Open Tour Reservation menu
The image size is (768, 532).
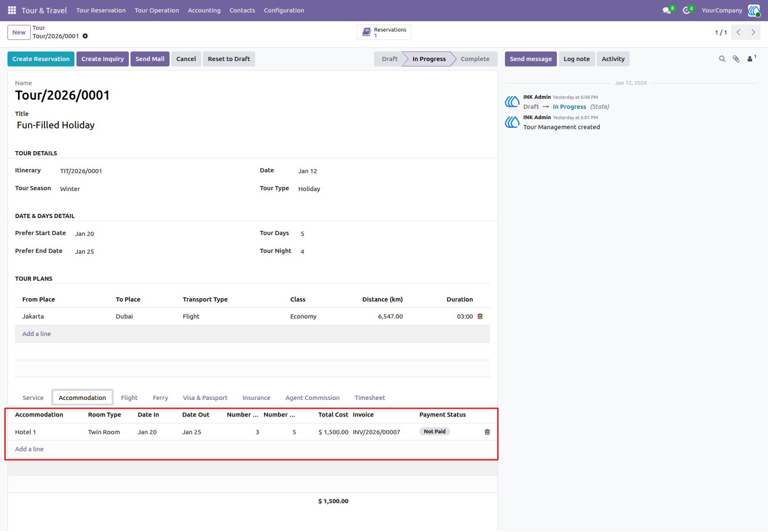[x=101, y=10]
